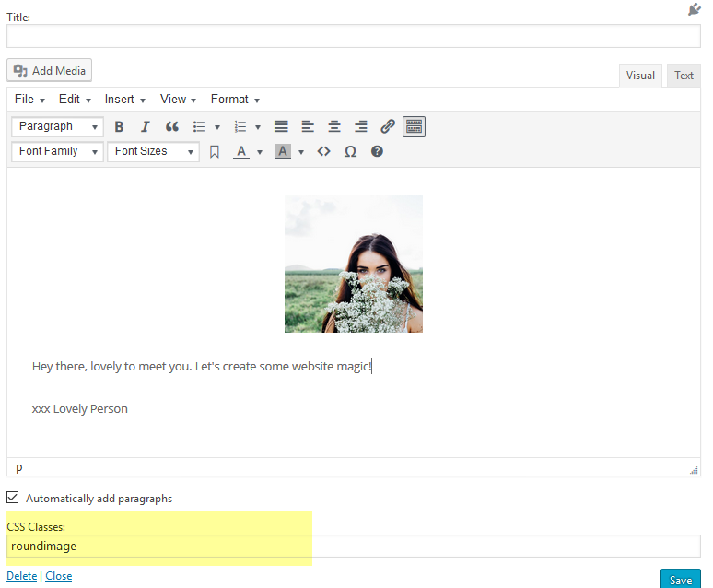Click the Delete link
The width and height of the screenshot is (713, 588).
22,576
